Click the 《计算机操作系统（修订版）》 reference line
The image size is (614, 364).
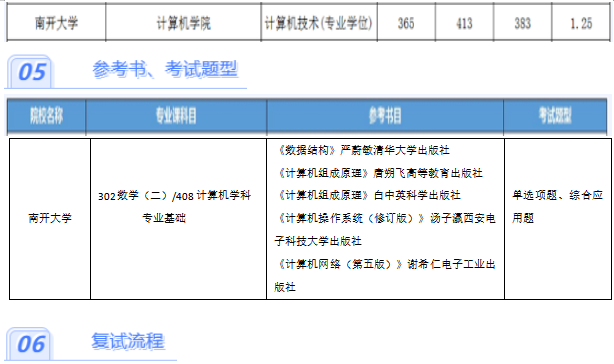pos(385,229)
